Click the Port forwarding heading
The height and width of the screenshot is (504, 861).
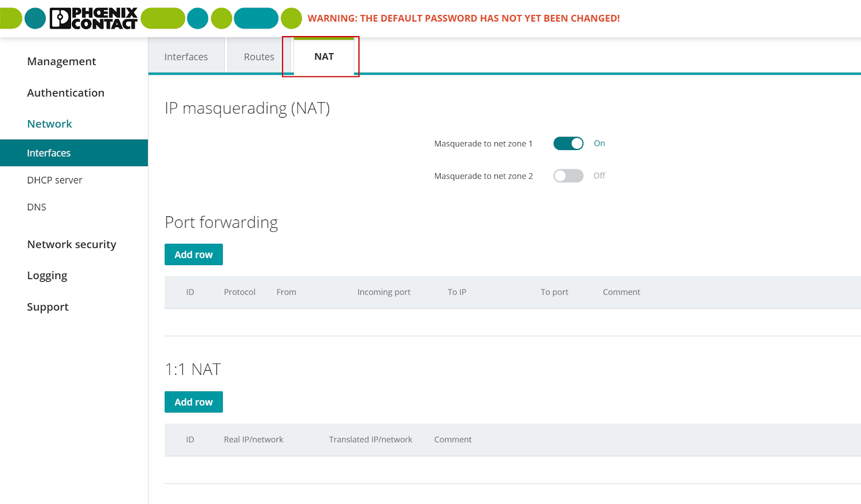221,223
